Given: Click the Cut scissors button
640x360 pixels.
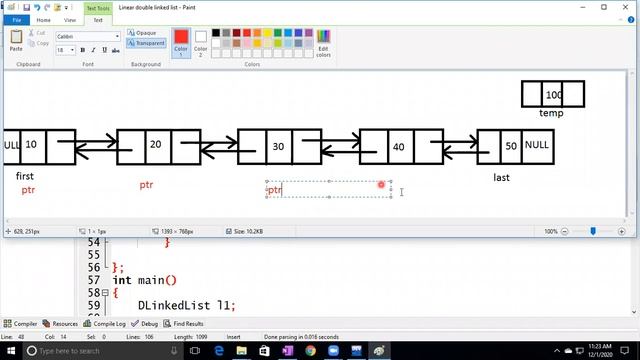Looking at the screenshot, I should pos(37,33).
